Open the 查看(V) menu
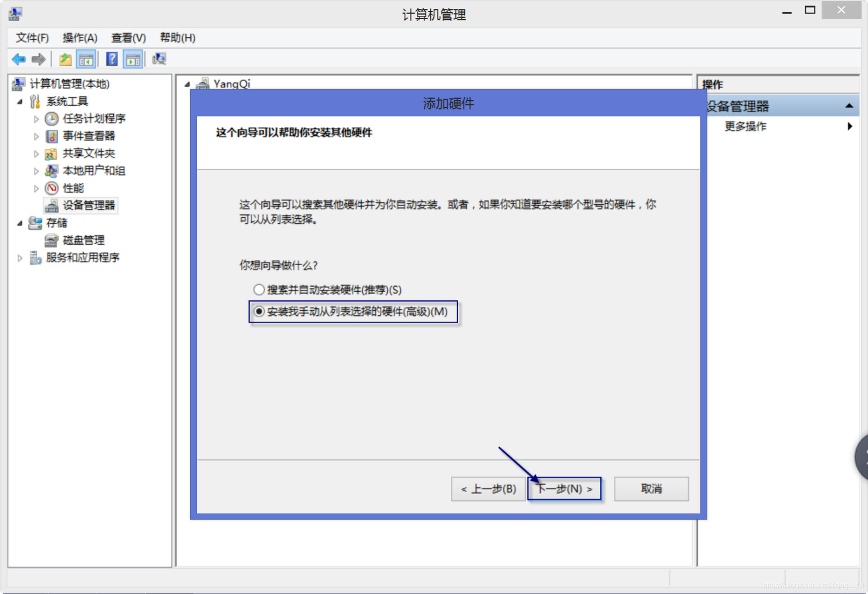This screenshot has width=868, height=594. pyautogui.click(x=129, y=38)
